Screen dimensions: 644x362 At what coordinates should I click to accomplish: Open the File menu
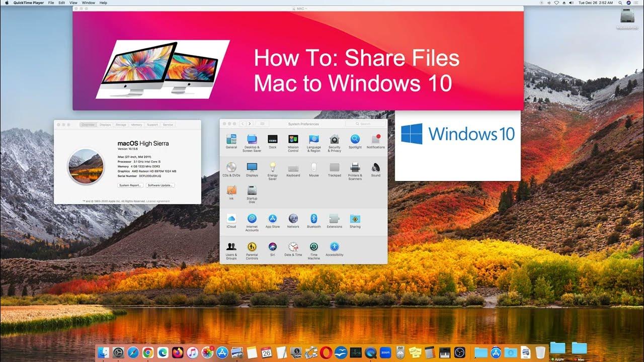[51, 3]
